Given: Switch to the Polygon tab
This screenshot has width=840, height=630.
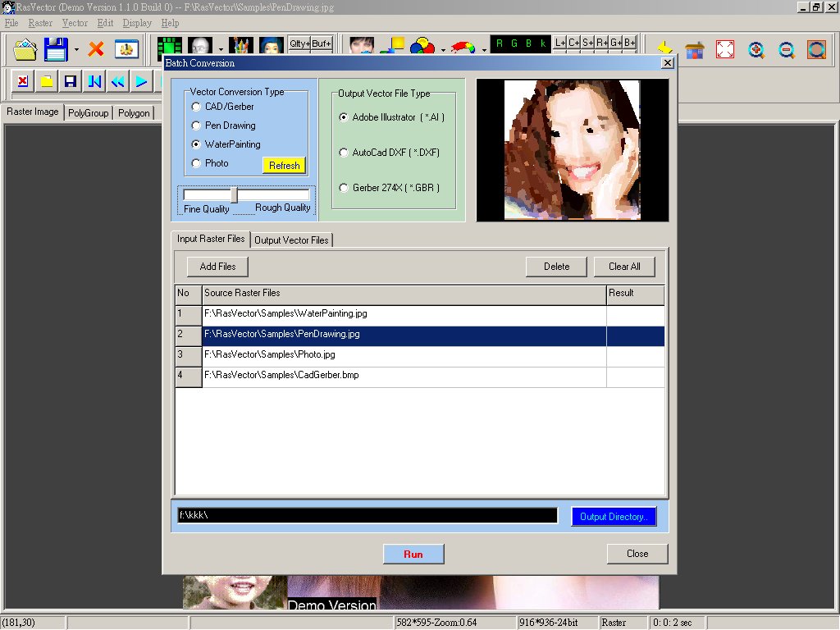Looking at the screenshot, I should [x=134, y=113].
